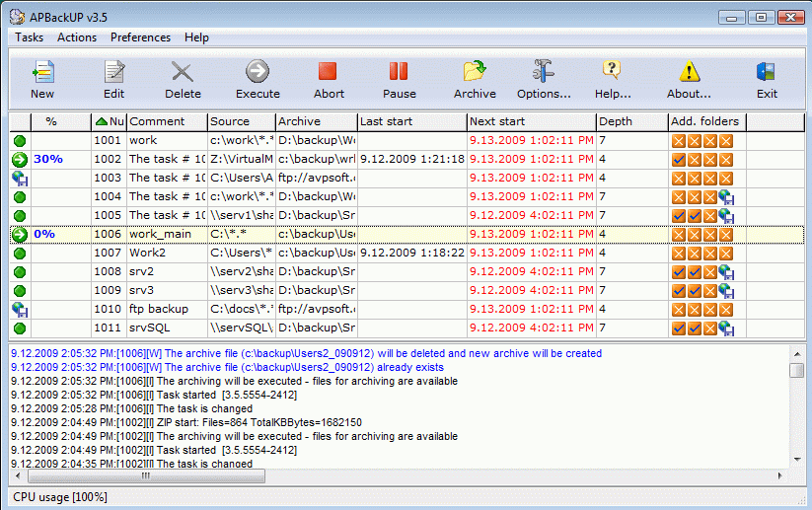Sort by the Nu column header arrow
This screenshot has height=510, width=812.
pyautogui.click(x=102, y=121)
